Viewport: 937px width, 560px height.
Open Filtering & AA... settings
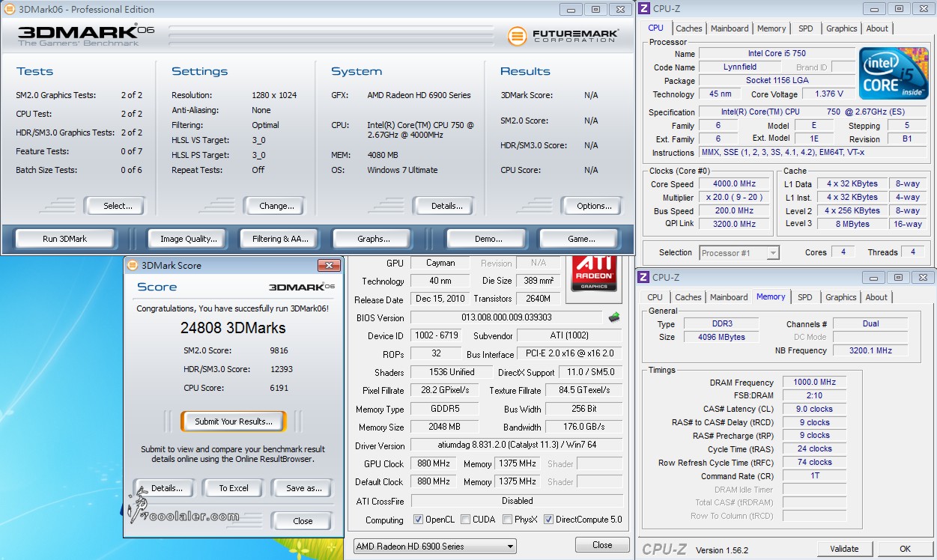(280, 239)
